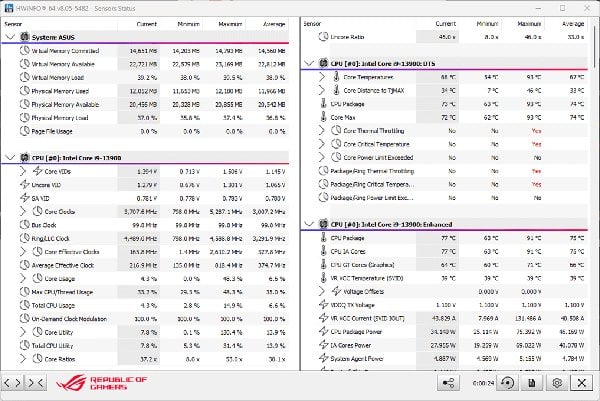Click the Core Max thermometer icon
Viewport: 600px width, 401px height.
pos(324,117)
